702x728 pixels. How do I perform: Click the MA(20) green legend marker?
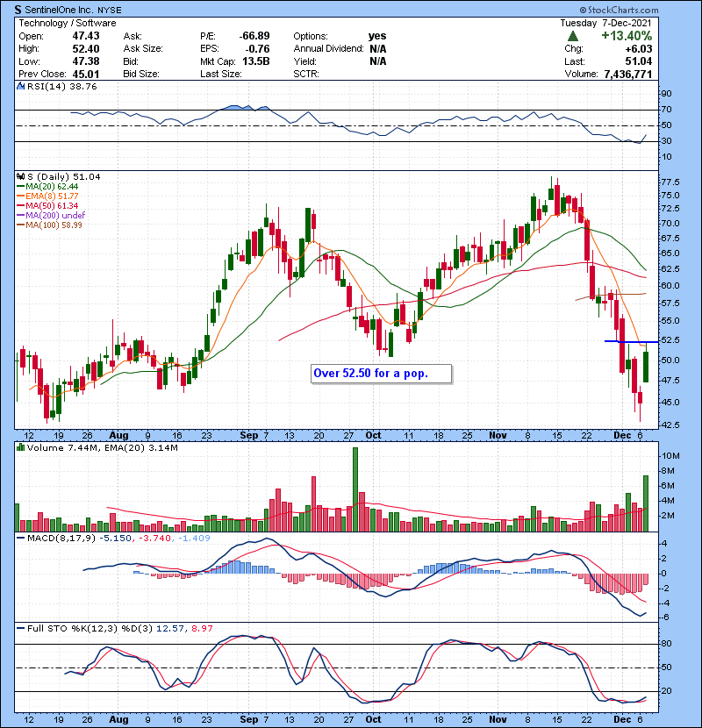click(21, 187)
